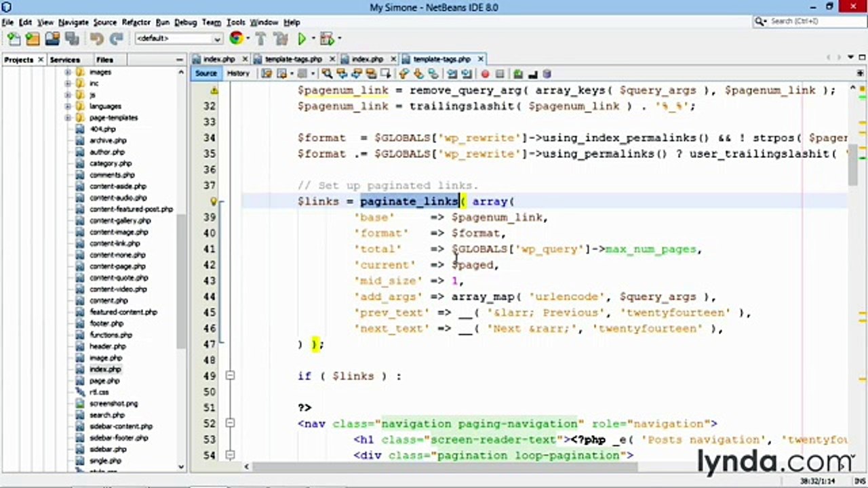
Task: Close the active template-tags.php editor tab
Action: 480,59
